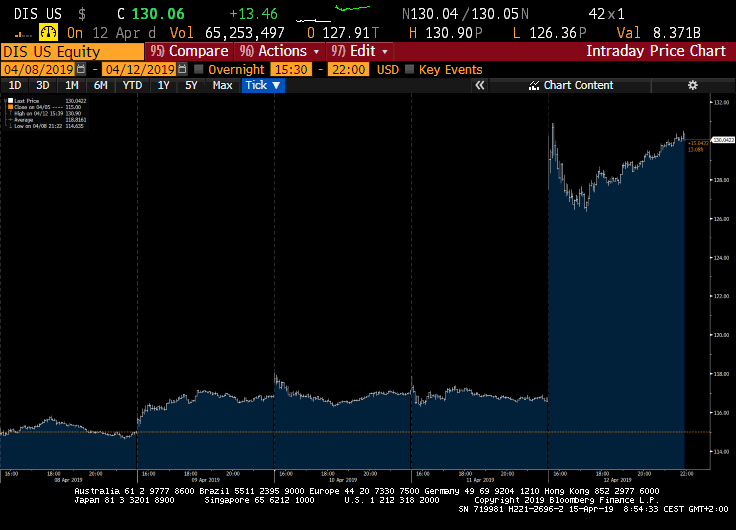
Task: Click the 132.00 y-axis label
Action: coord(721,102)
